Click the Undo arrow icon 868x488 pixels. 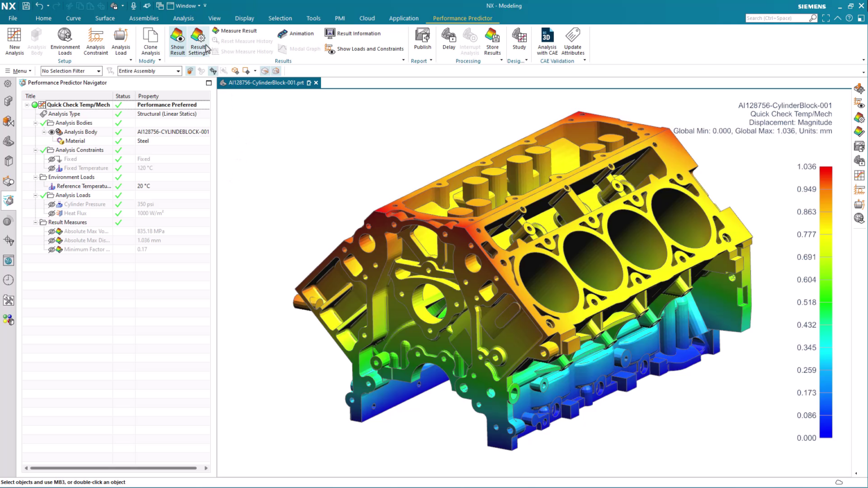[x=39, y=6]
